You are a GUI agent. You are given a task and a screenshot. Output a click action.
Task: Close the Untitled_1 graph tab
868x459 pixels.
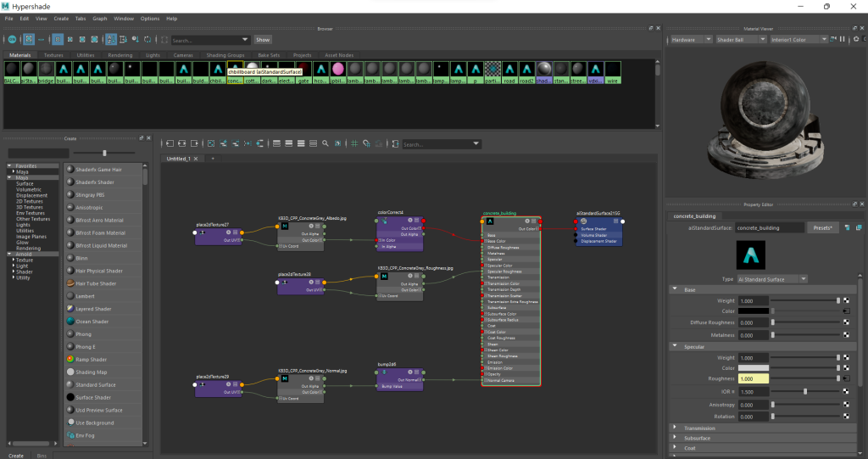[196, 159]
